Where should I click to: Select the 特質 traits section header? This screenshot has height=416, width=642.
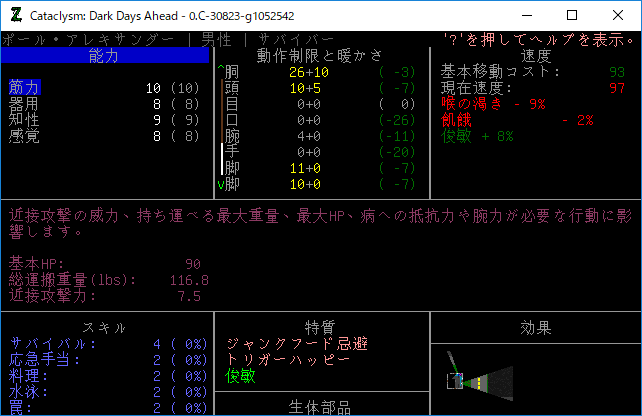tap(319, 327)
